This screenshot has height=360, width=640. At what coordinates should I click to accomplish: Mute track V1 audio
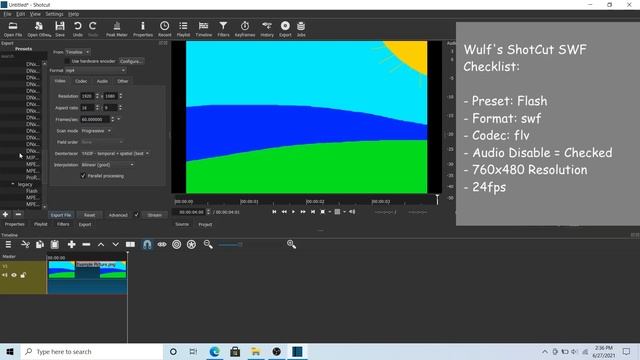(4, 275)
